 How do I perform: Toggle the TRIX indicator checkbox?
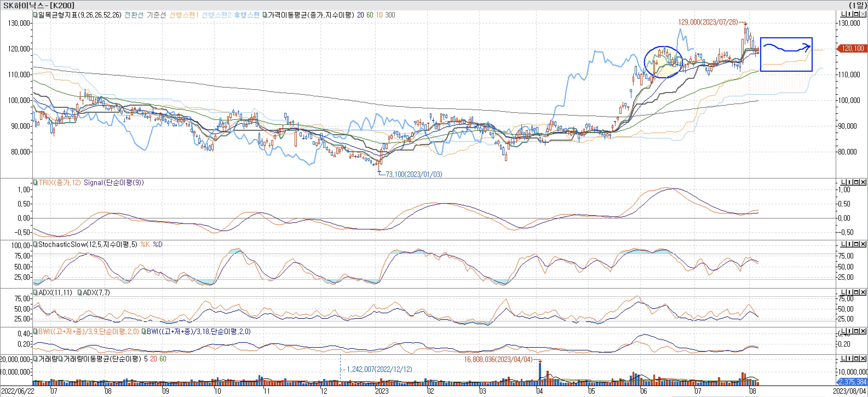[x=35, y=182]
